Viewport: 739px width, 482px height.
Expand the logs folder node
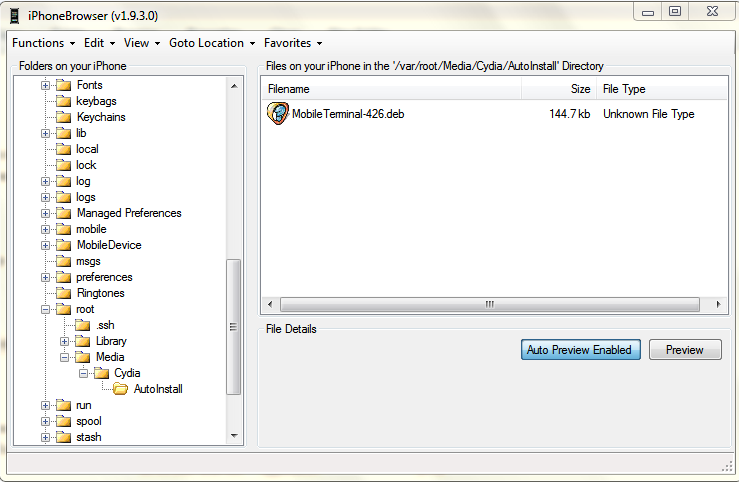[45, 198]
